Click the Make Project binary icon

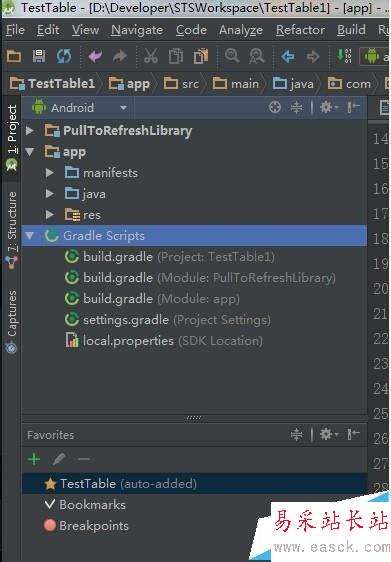344,56
